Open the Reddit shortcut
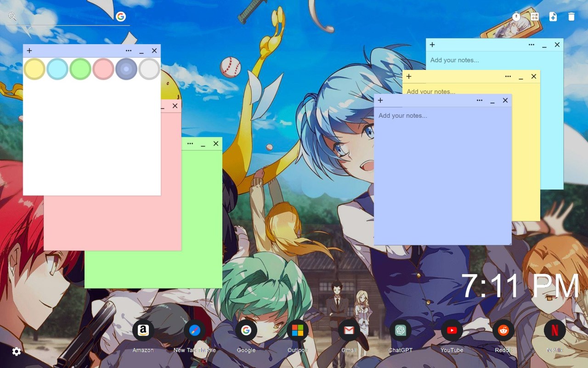Viewport: 588px width, 368px height. click(503, 330)
